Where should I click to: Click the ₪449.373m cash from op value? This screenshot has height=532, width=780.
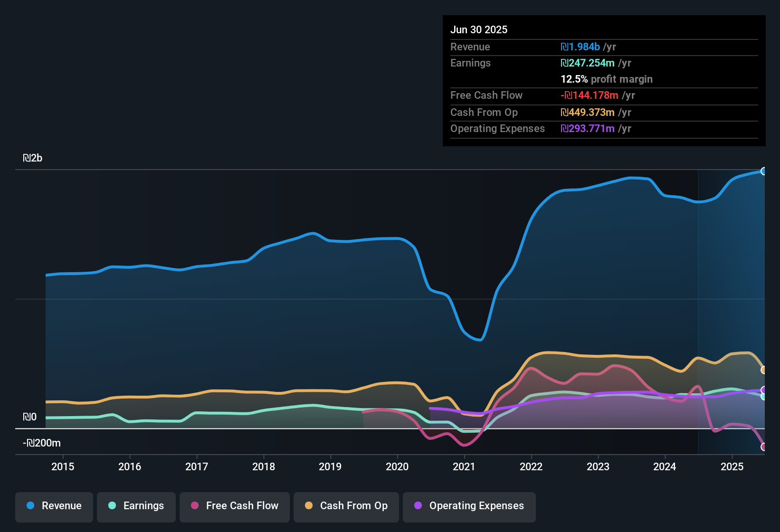[x=588, y=112]
